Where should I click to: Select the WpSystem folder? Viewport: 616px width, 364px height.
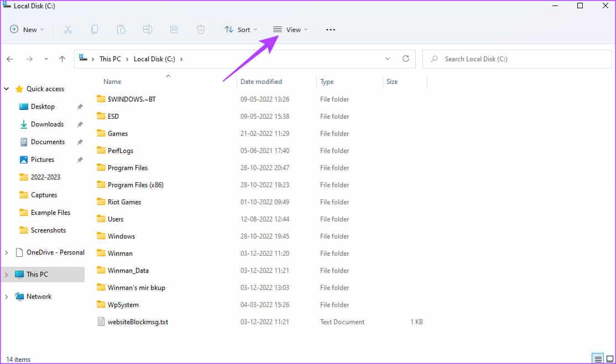coord(123,305)
